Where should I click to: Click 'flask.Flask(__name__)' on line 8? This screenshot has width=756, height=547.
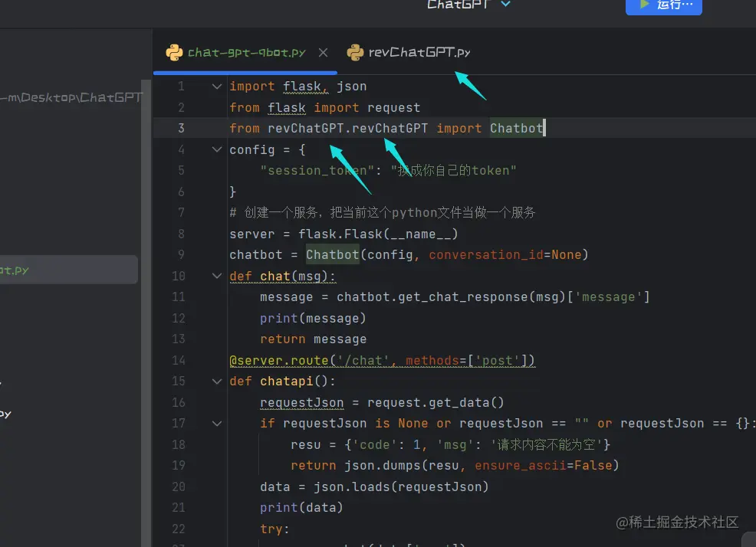[x=378, y=234]
